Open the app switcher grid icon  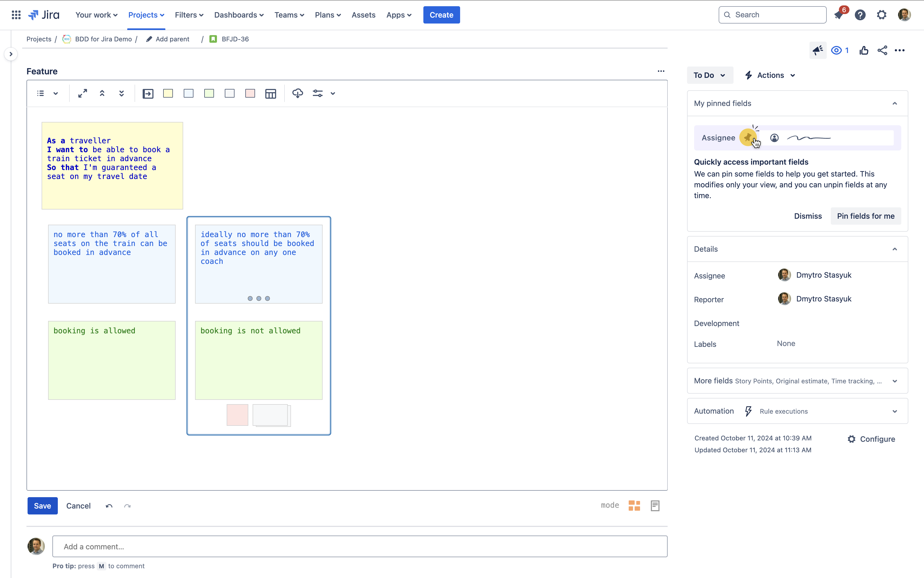[x=16, y=15]
